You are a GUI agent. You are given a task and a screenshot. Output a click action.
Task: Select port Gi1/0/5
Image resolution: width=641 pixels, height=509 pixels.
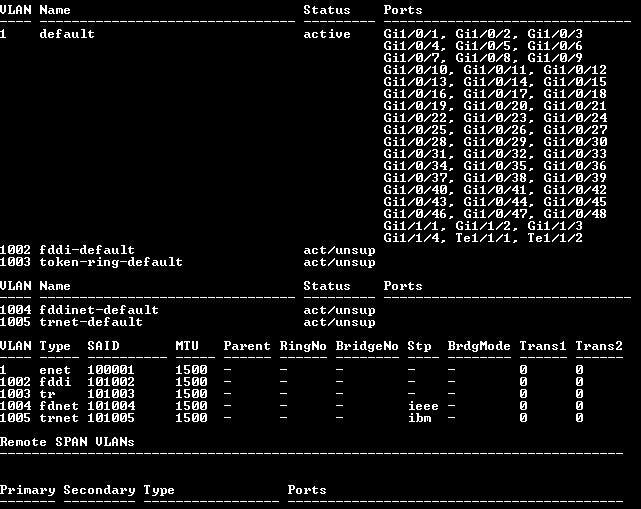click(x=483, y=46)
